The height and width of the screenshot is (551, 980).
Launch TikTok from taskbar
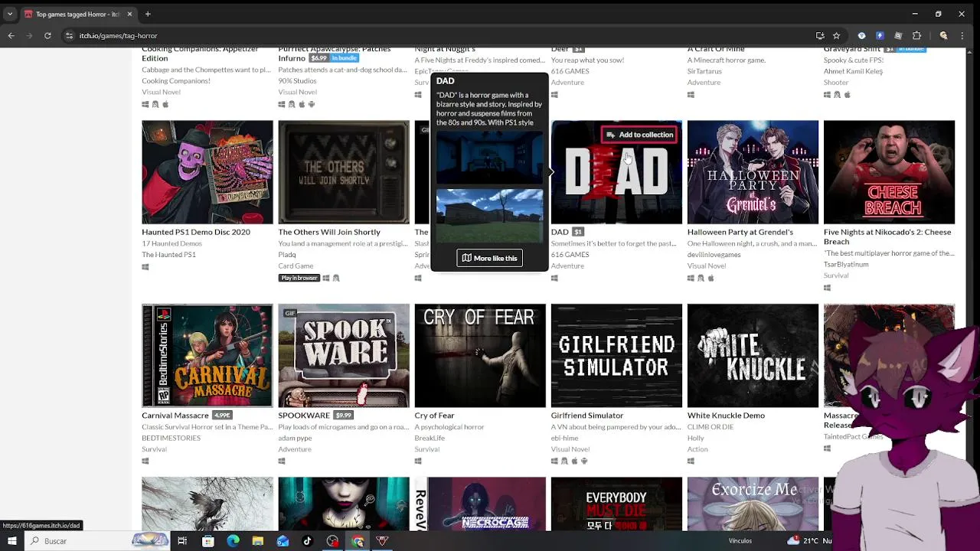[x=308, y=541]
